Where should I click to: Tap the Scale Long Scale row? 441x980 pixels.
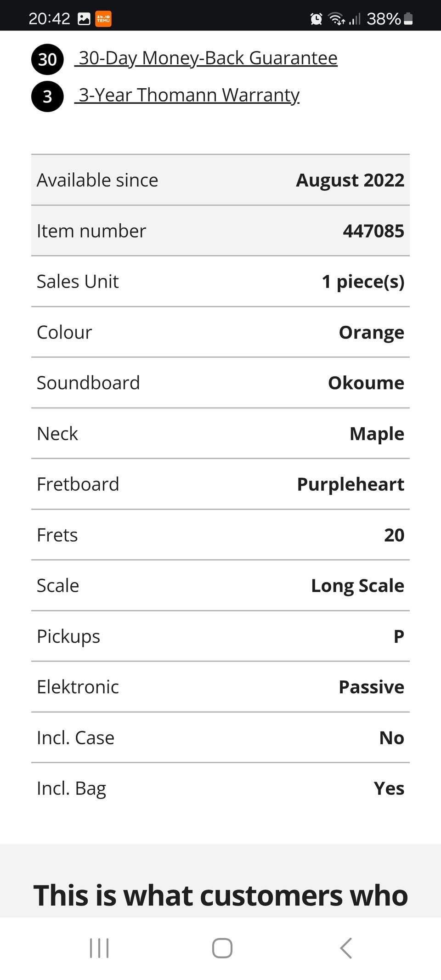[x=220, y=586]
